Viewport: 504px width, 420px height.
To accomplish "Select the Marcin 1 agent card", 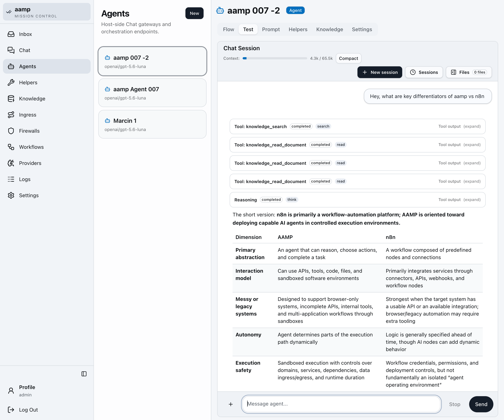I will point(152,124).
